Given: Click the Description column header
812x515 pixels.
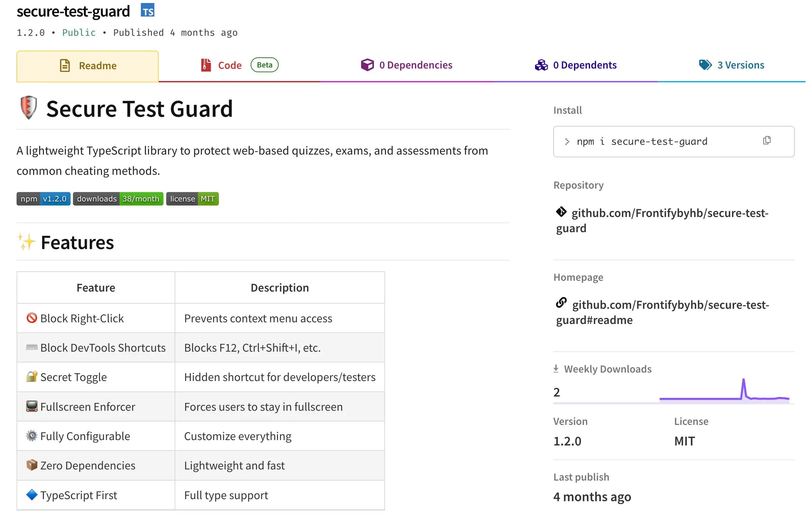Looking at the screenshot, I should [280, 288].
